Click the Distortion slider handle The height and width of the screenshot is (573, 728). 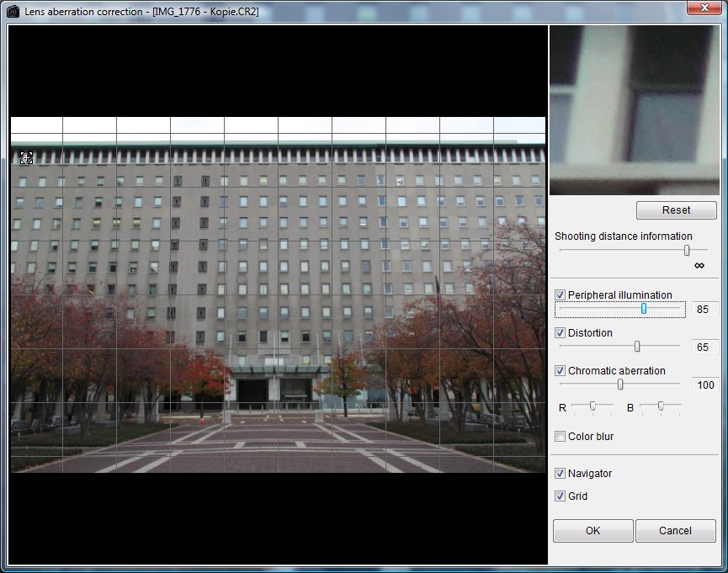pos(637,346)
